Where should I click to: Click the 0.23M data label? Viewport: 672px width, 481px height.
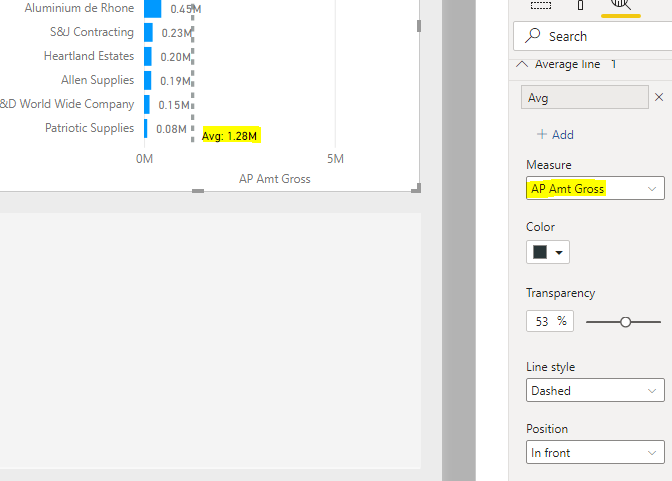(177, 33)
